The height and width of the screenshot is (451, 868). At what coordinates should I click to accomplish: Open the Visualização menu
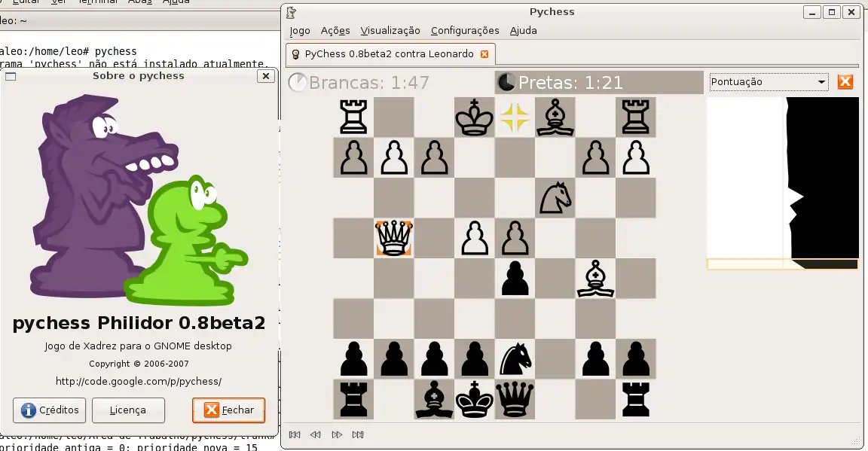pos(390,30)
